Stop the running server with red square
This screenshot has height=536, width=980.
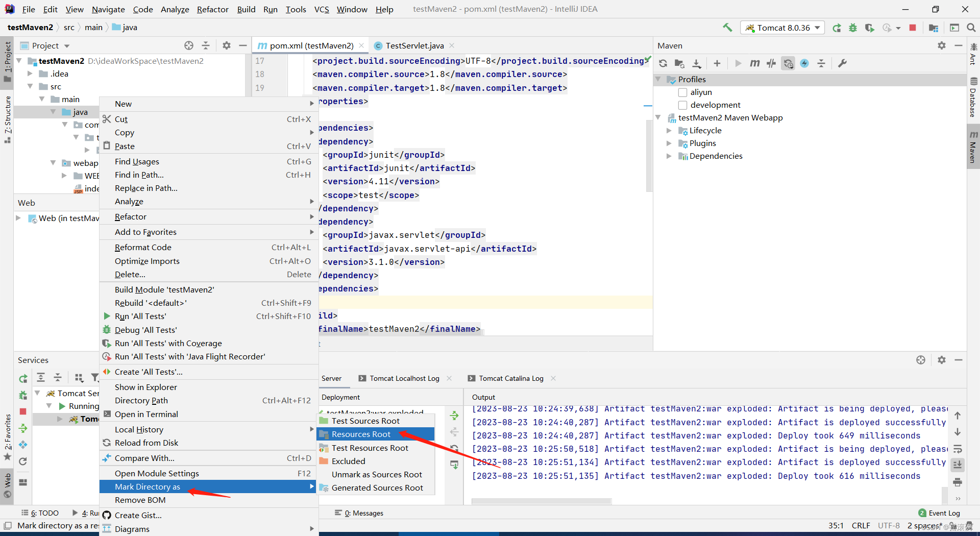[x=913, y=28]
